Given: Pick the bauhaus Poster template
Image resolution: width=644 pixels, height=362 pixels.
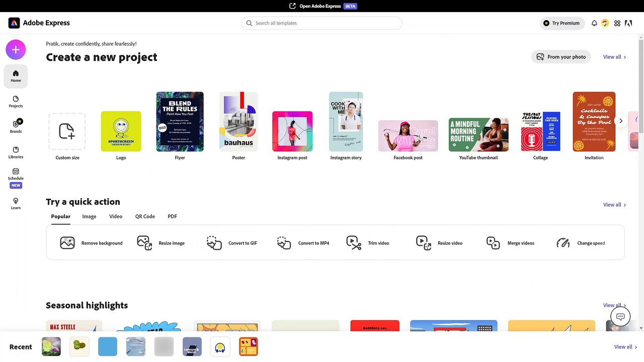Looking at the screenshot, I should (238, 122).
